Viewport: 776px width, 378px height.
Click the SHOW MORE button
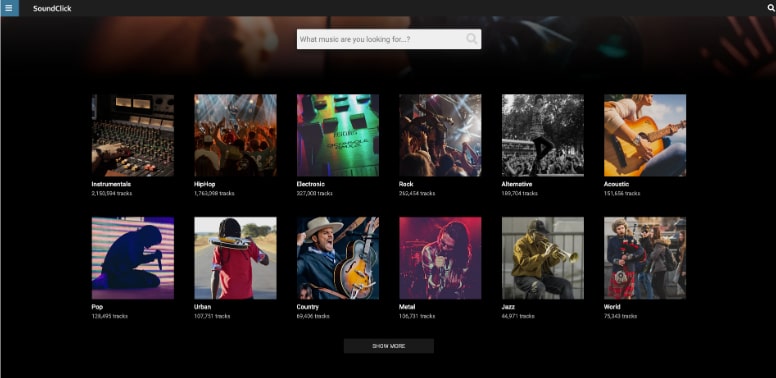pyautogui.click(x=388, y=346)
